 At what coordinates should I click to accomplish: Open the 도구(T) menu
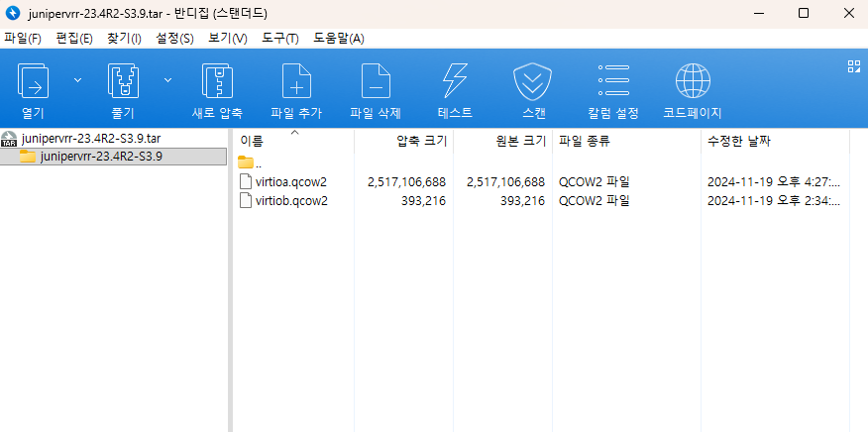[x=280, y=39]
